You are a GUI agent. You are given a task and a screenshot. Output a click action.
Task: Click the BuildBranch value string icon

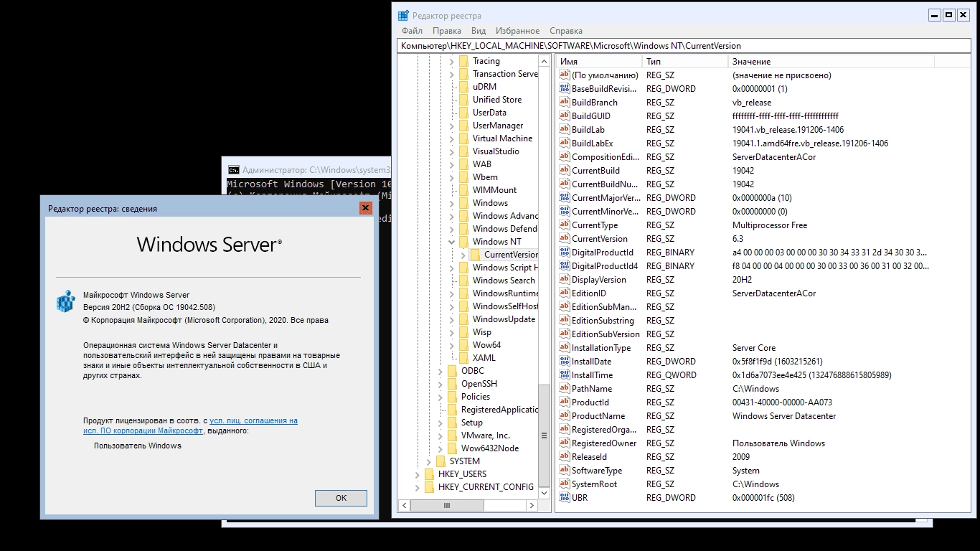[x=565, y=103]
